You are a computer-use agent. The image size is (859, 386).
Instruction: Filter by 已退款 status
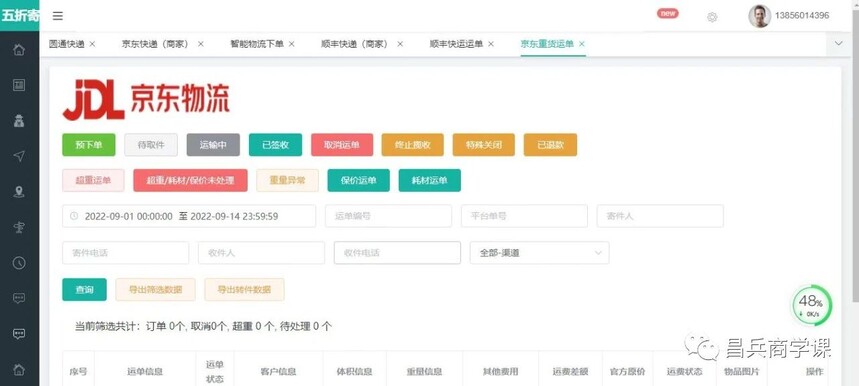[x=551, y=145]
